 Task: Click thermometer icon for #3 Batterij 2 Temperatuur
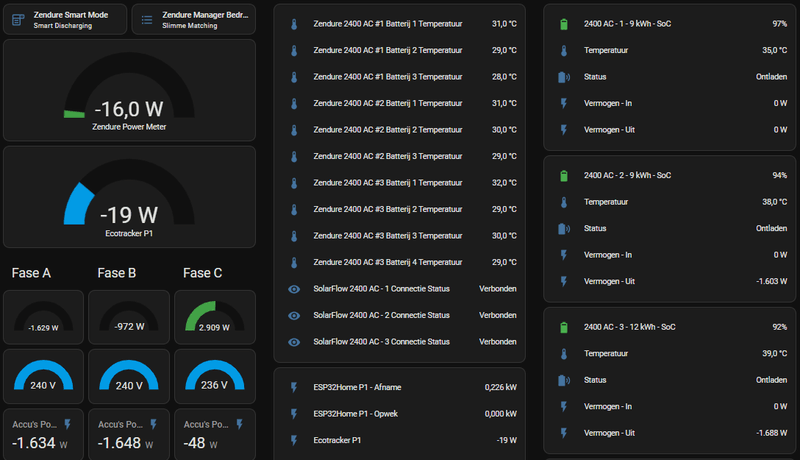(x=294, y=210)
